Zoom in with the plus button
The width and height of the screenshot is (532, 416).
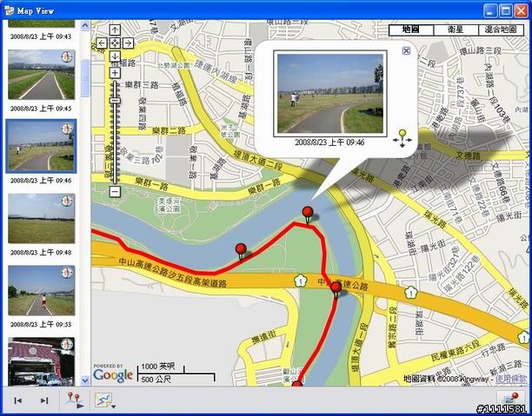point(115,73)
